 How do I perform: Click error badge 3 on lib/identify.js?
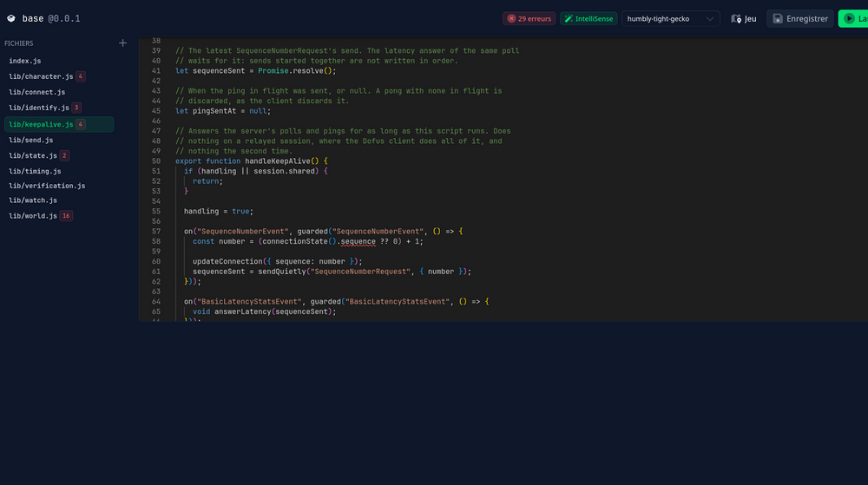(76, 108)
